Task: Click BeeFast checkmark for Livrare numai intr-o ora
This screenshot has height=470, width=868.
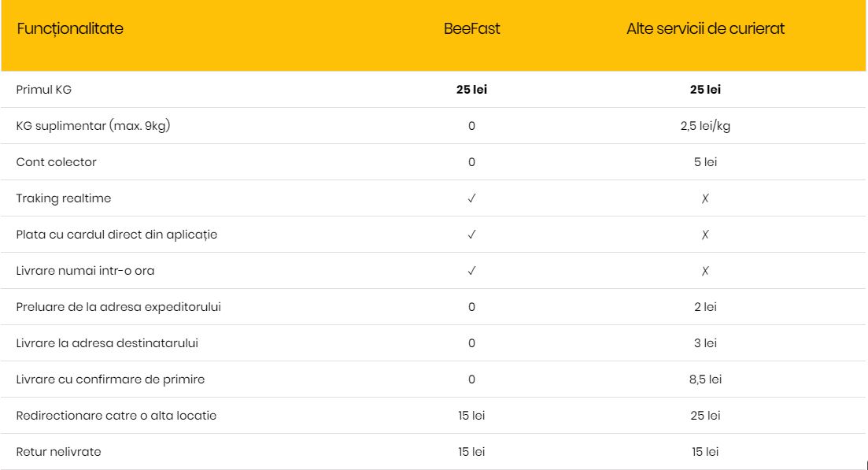Action: pyautogui.click(x=471, y=271)
